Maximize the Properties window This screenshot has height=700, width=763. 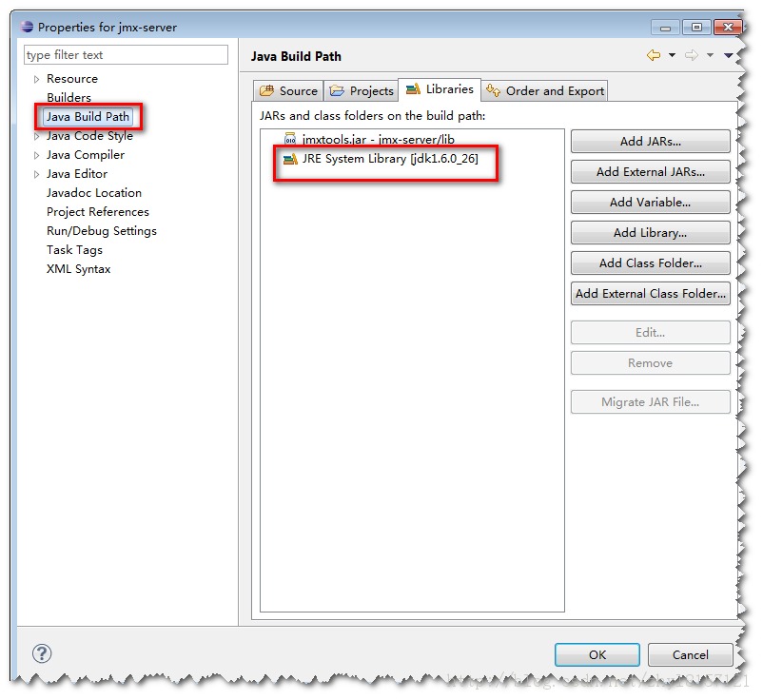coord(696,28)
